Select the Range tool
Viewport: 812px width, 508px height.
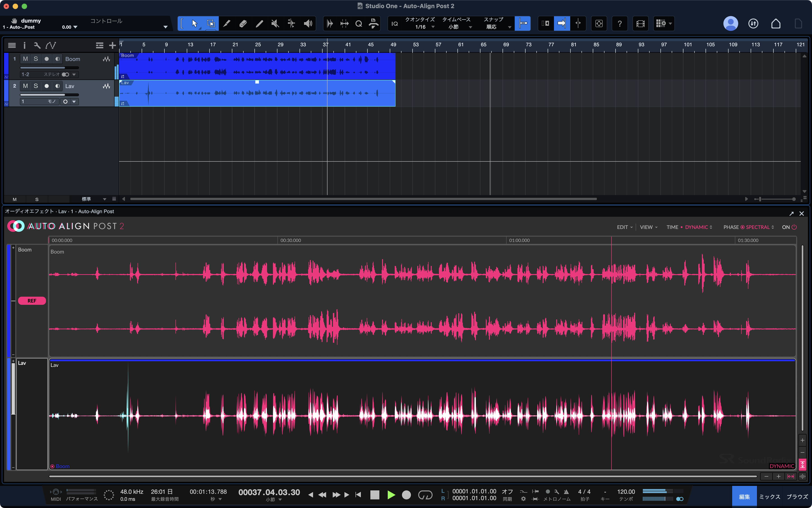click(211, 23)
